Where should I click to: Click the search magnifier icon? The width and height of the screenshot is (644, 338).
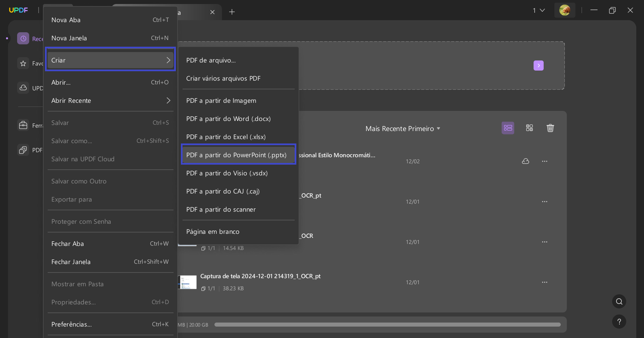tap(619, 301)
